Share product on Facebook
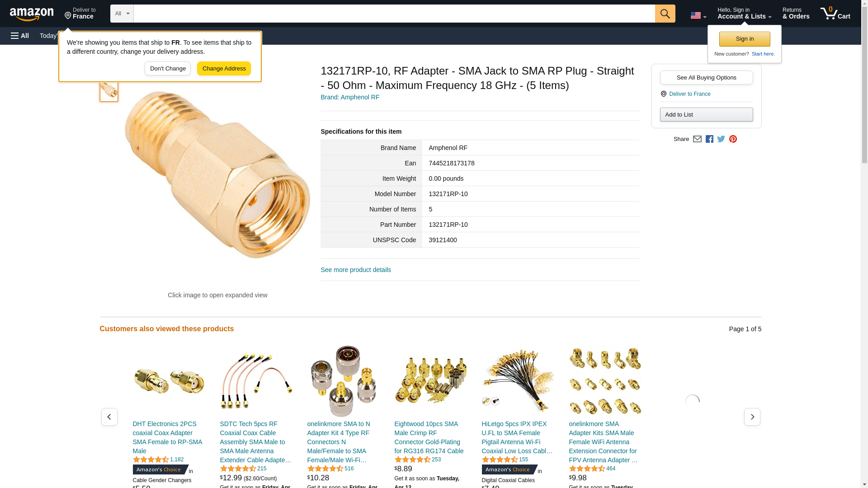 (x=709, y=139)
